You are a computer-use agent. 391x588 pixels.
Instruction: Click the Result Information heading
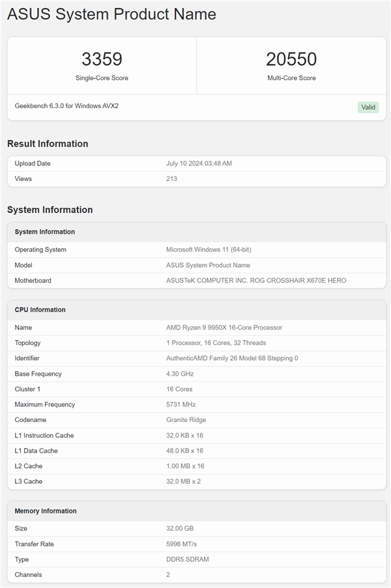48,144
